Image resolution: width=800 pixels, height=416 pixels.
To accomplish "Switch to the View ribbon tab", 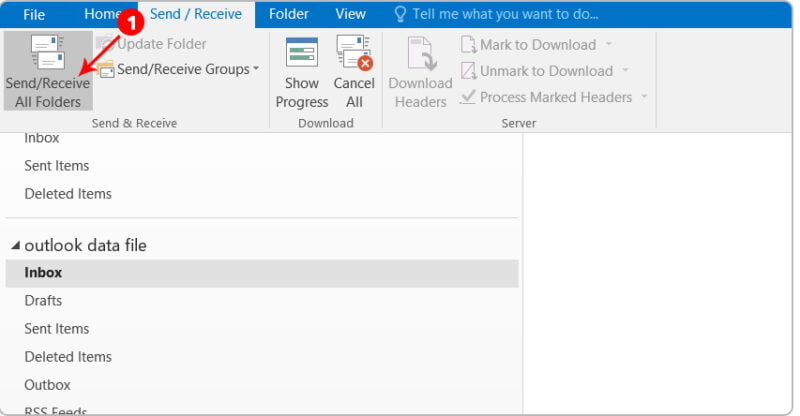I will pos(350,14).
